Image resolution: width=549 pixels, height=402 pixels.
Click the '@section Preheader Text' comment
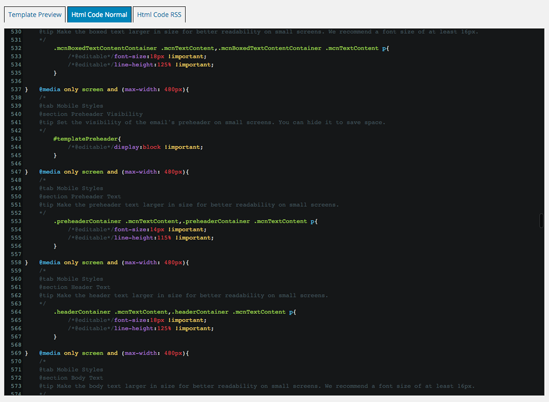pyautogui.click(x=80, y=197)
